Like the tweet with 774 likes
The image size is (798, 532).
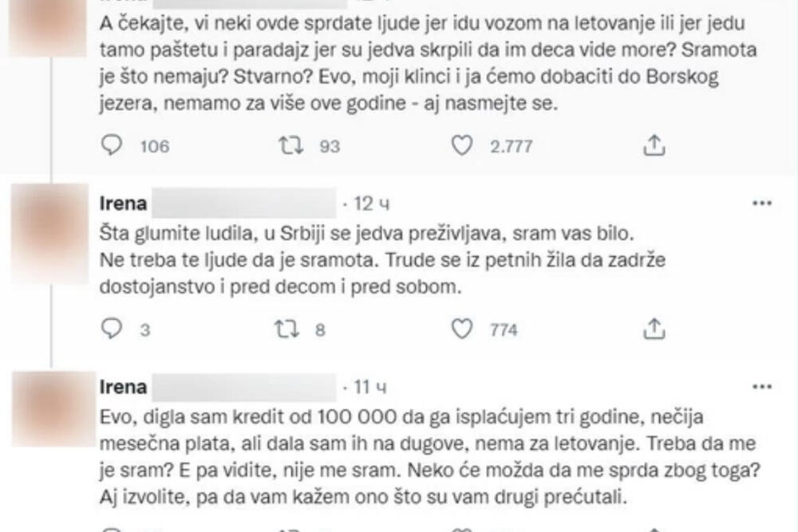tap(460, 328)
